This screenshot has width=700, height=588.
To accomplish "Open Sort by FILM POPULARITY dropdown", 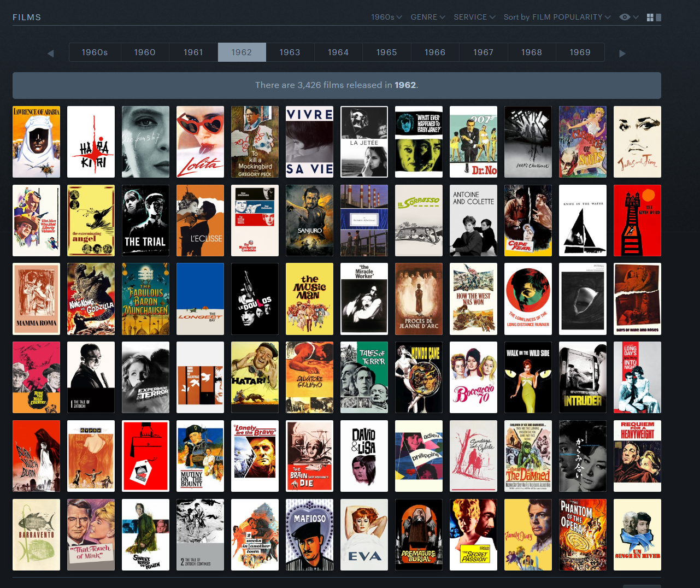I will pyautogui.click(x=557, y=17).
